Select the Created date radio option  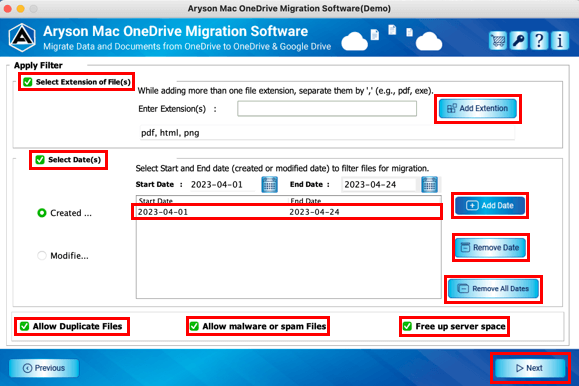pos(42,213)
